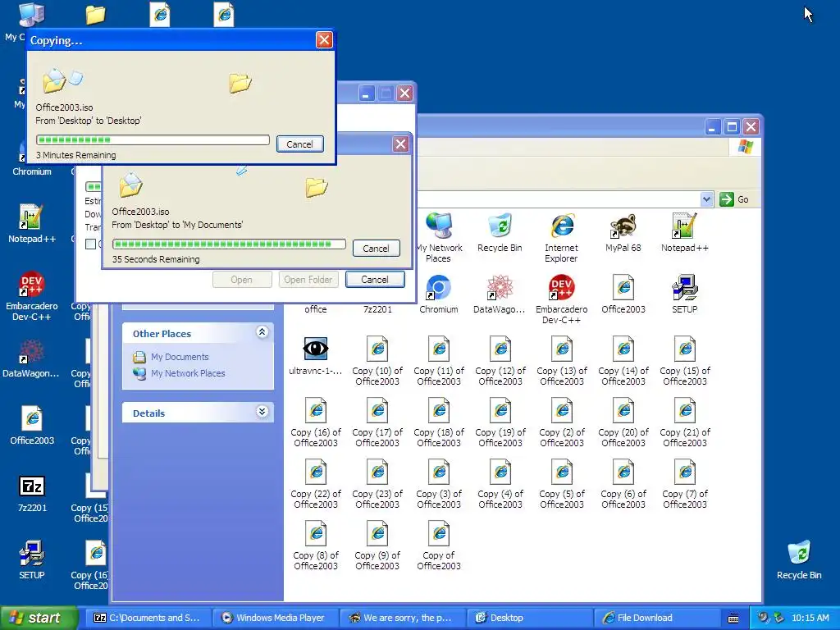The width and height of the screenshot is (840, 630).
Task: Select DataWagon shortcut on the desktop
Action: [x=32, y=359]
